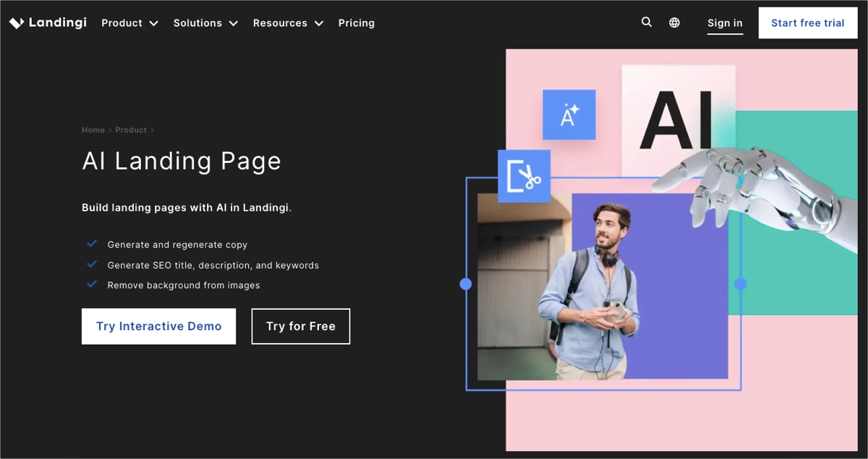Click the globe language selector icon
This screenshot has width=868, height=459.
pos(674,22)
